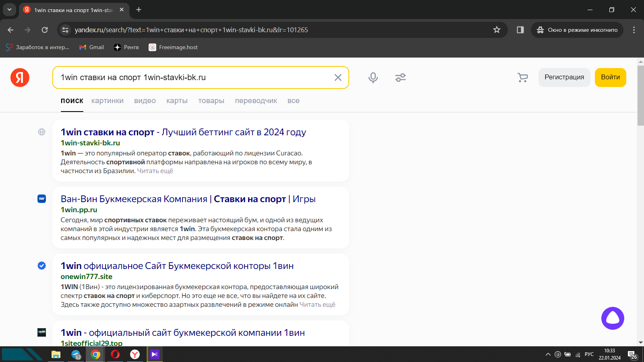Switch to the переводчик tab
This screenshot has width=644, height=362.
[256, 101]
